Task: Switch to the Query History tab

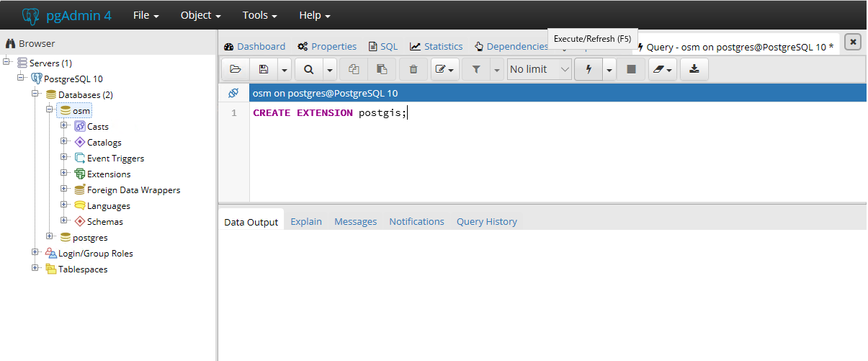Action: tap(486, 221)
